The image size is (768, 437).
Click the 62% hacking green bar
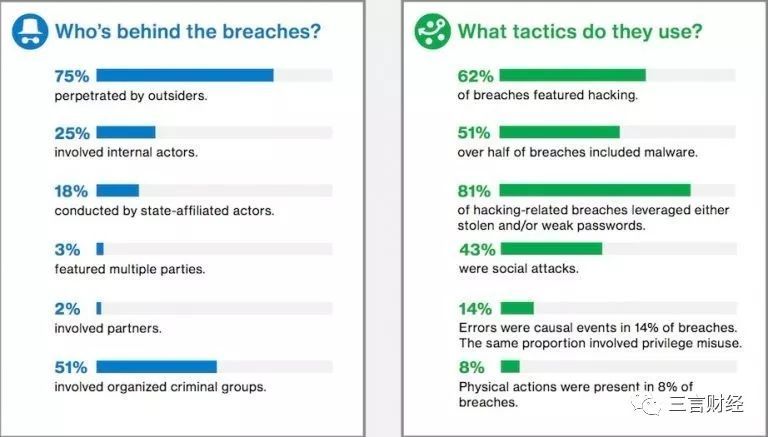tap(572, 75)
